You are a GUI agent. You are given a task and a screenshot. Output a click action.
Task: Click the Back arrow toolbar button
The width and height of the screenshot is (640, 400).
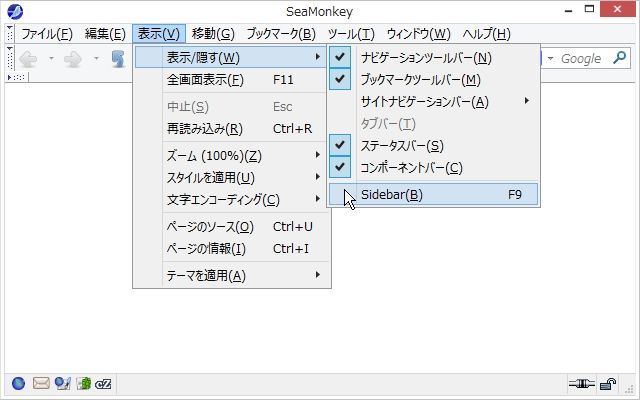[x=29, y=59]
